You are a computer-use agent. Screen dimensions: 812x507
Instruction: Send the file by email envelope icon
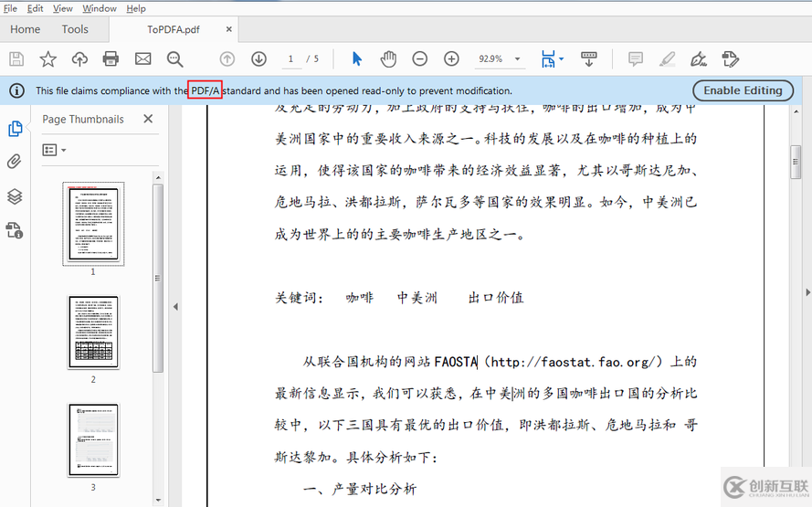142,59
